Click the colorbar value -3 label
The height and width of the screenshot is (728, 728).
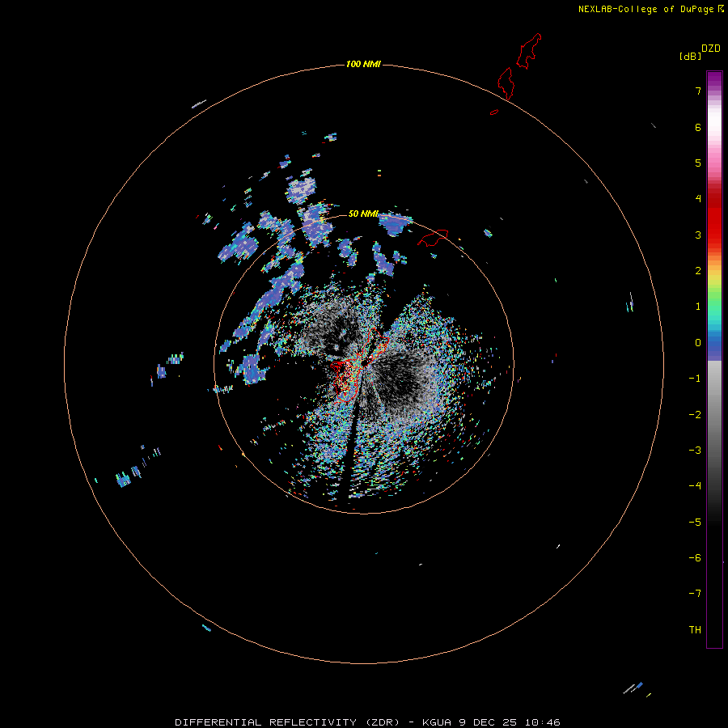pyautogui.click(x=695, y=451)
